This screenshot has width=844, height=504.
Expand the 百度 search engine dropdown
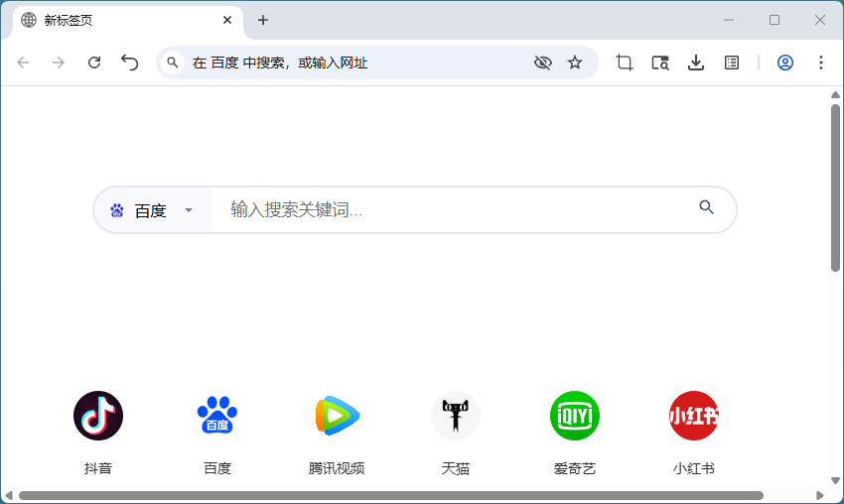click(x=189, y=210)
